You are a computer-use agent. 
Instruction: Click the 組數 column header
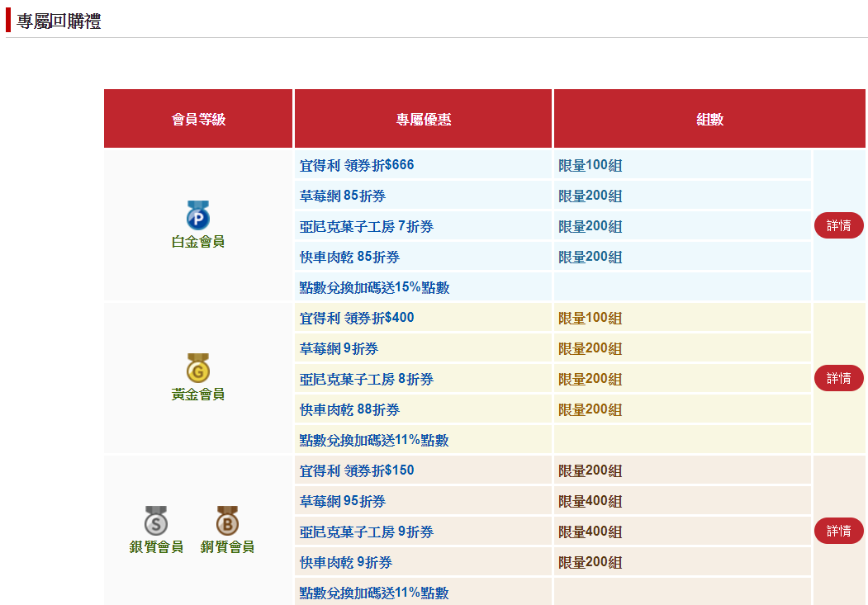tap(709, 119)
